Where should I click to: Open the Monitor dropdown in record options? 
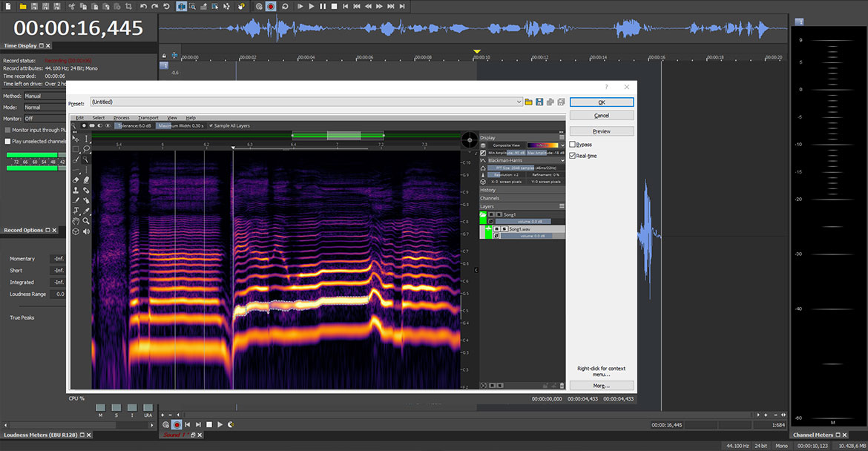pyautogui.click(x=45, y=119)
